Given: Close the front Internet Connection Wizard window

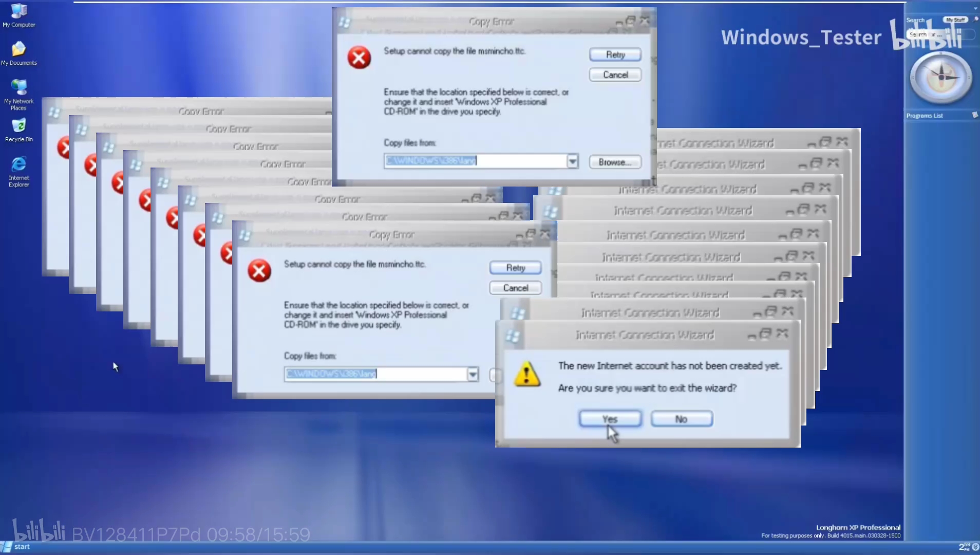Looking at the screenshot, I should pos(782,334).
